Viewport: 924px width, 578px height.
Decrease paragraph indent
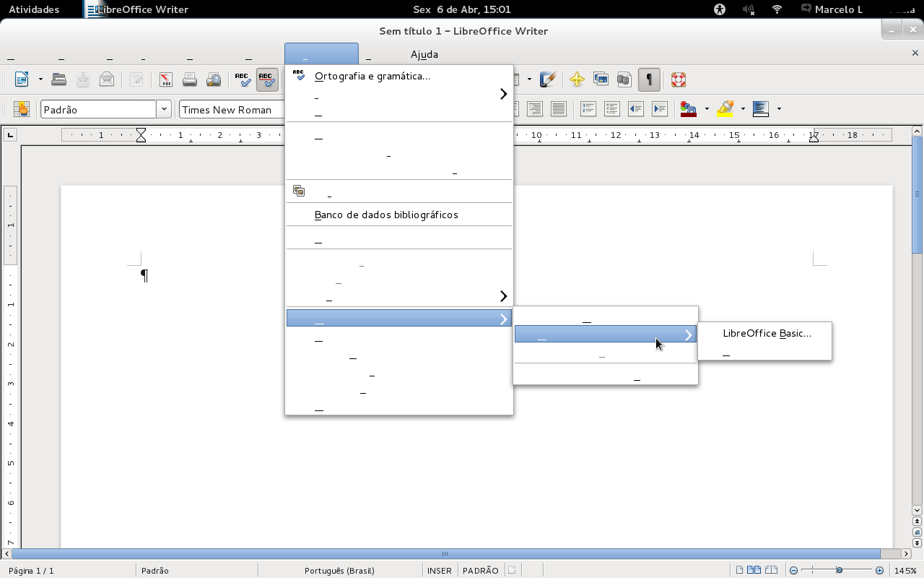pos(636,109)
